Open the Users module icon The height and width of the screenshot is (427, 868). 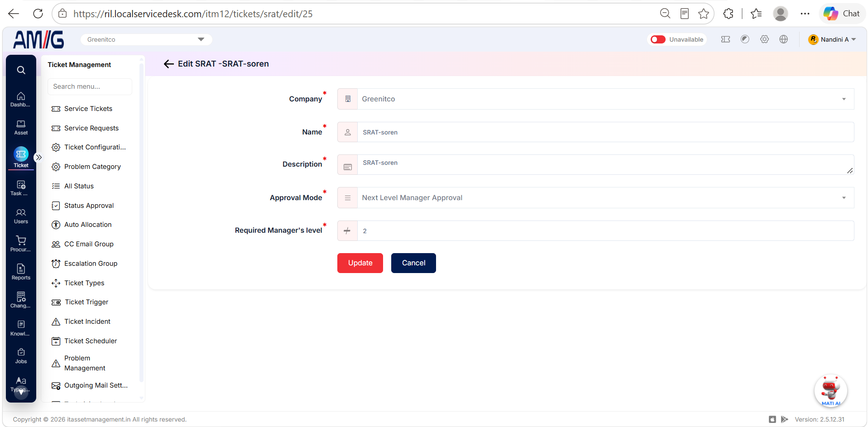click(x=21, y=216)
